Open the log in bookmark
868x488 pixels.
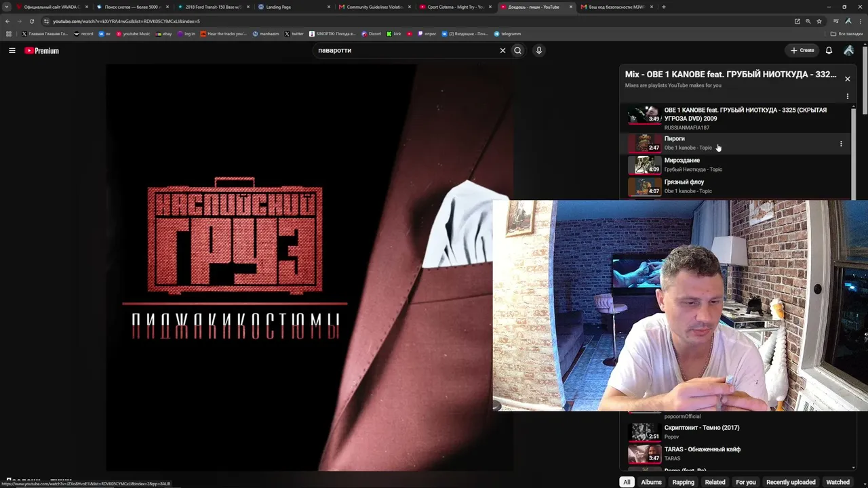click(x=186, y=34)
